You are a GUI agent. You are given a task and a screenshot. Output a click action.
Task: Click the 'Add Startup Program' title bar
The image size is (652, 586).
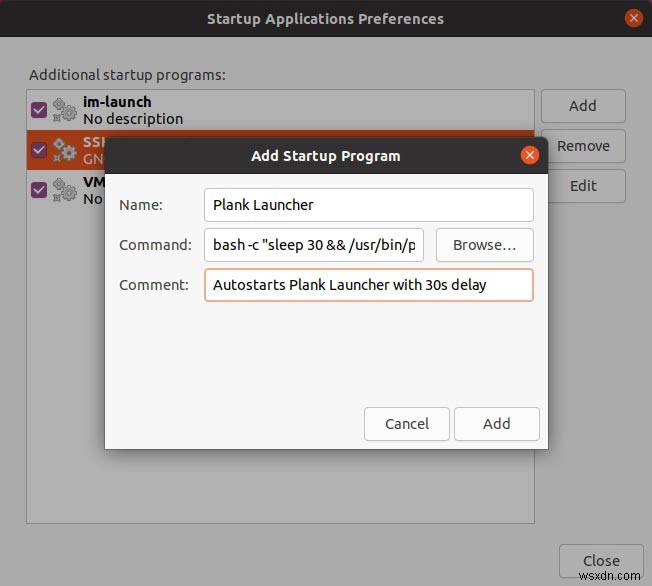point(326,156)
